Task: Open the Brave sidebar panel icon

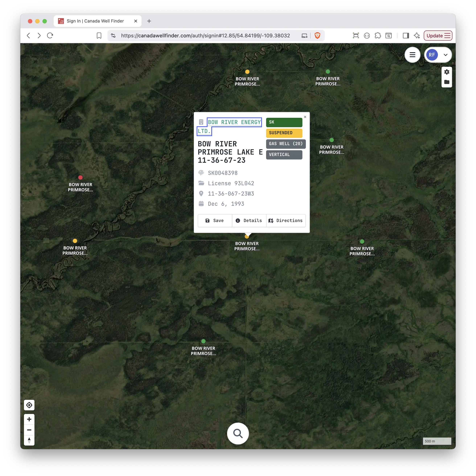Action: (406, 36)
